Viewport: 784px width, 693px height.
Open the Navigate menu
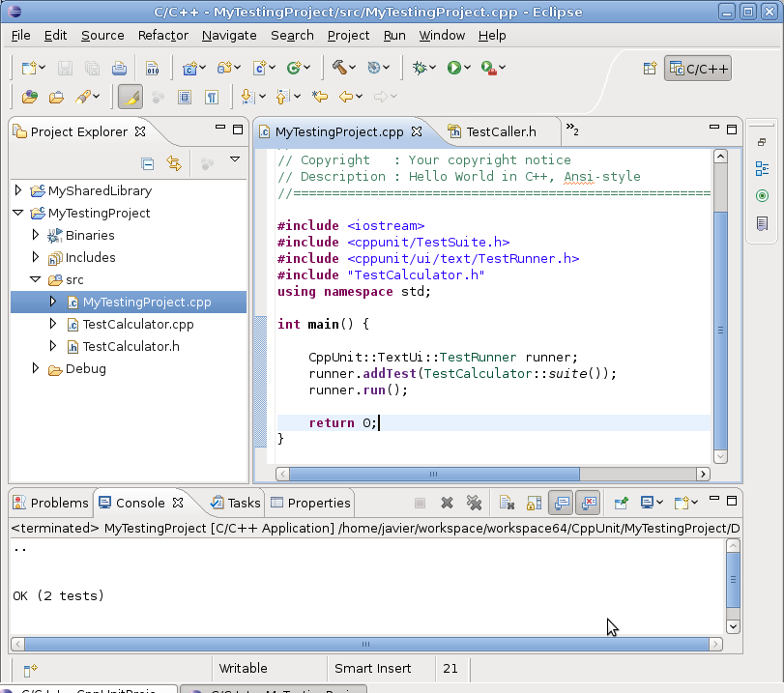click(x=229, y=36)
